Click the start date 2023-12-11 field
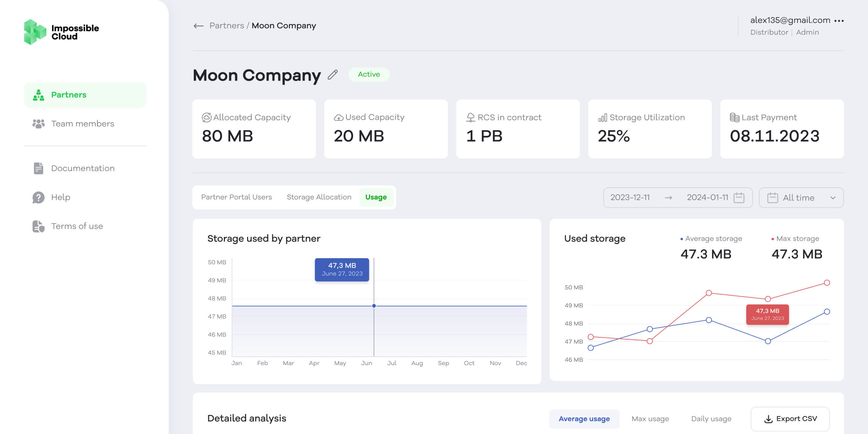868x434 pixels. 630,198
